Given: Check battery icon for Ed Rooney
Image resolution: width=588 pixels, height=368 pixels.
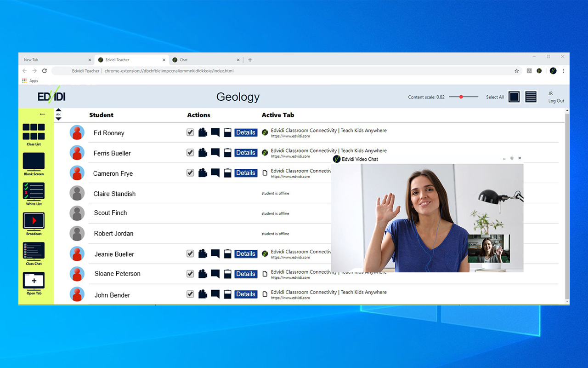Looking at the screenshot, I should click(x=227, y=132).
